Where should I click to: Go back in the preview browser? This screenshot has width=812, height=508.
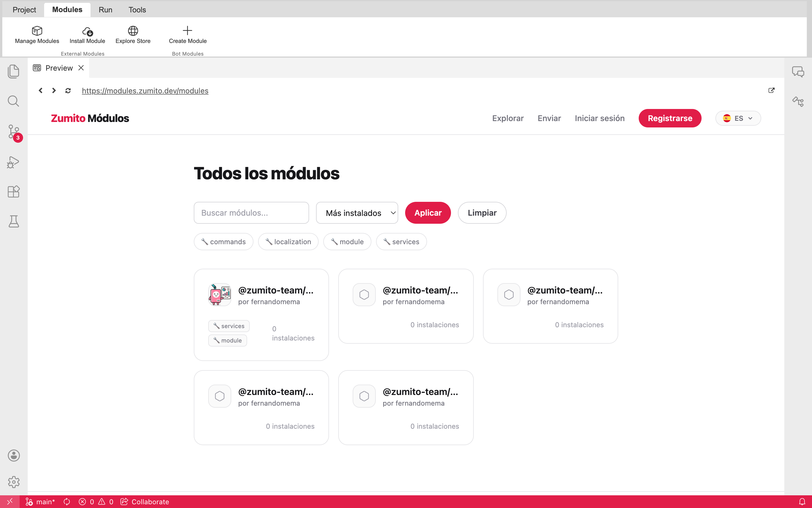click(41, 90)
